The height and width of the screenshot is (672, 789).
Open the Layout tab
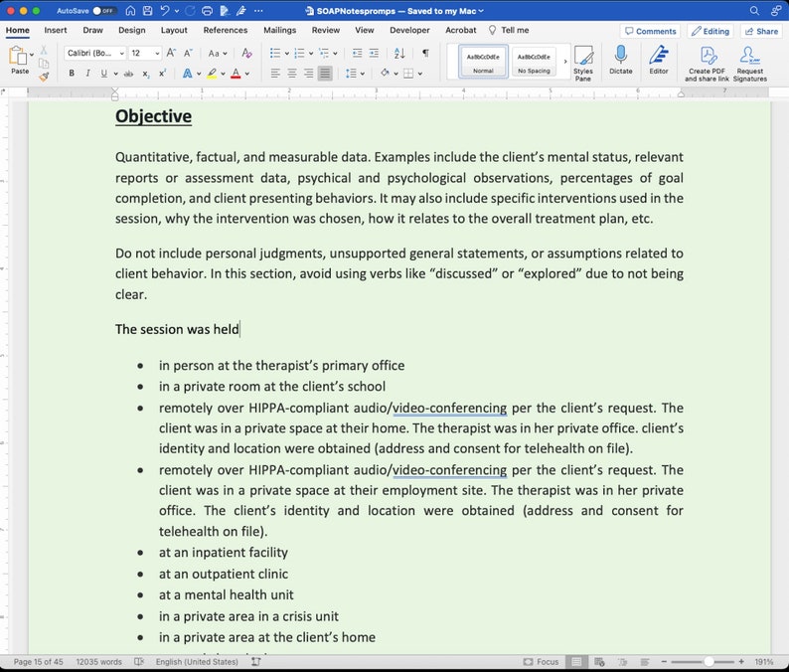coord(174,30)
